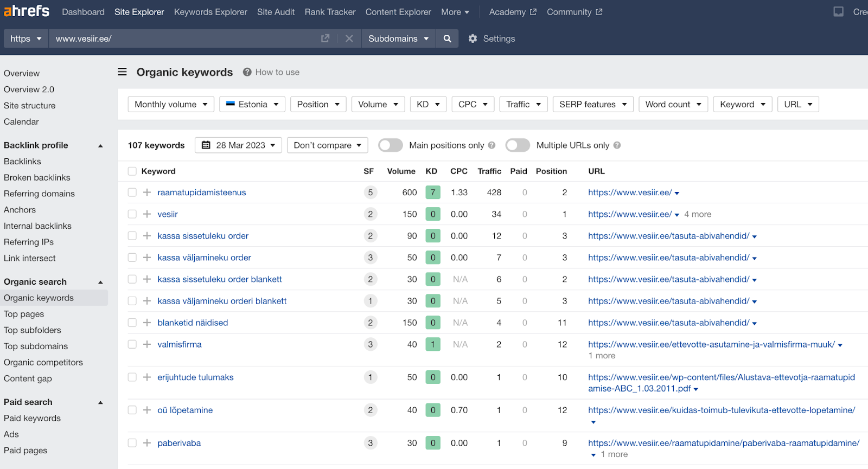This screenshot has width=868, height=469.
Task: Click help icon next to Multiple URLs only
Action: pos(617,145)
